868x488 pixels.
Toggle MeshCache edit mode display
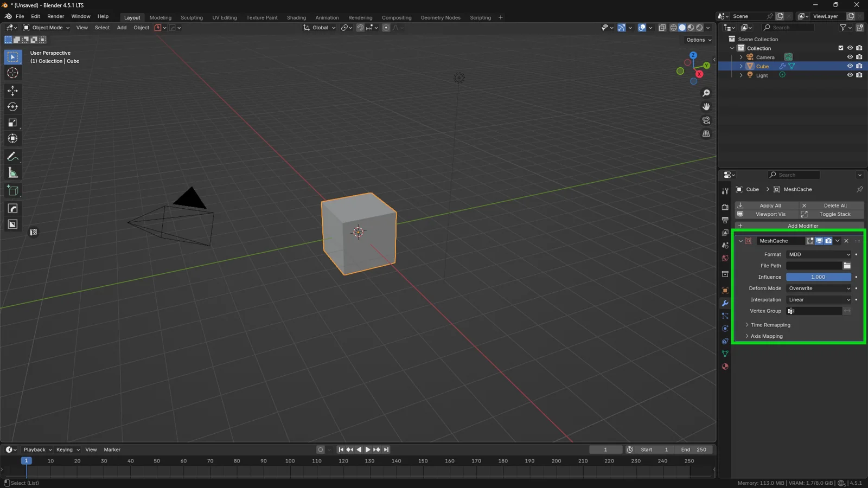pyautogui.click(x=810, y=241)
